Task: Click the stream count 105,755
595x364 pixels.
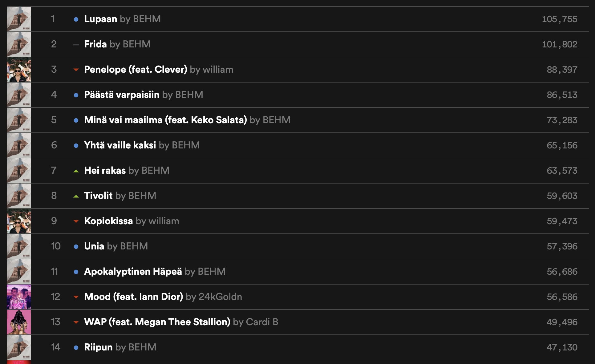Action: pyautogui.click(x=560, y=19)
